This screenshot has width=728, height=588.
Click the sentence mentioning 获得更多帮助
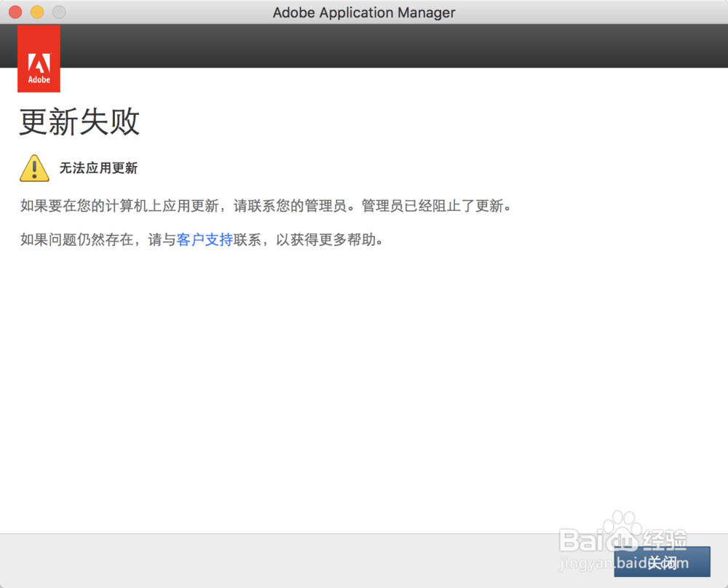[204, 239]
